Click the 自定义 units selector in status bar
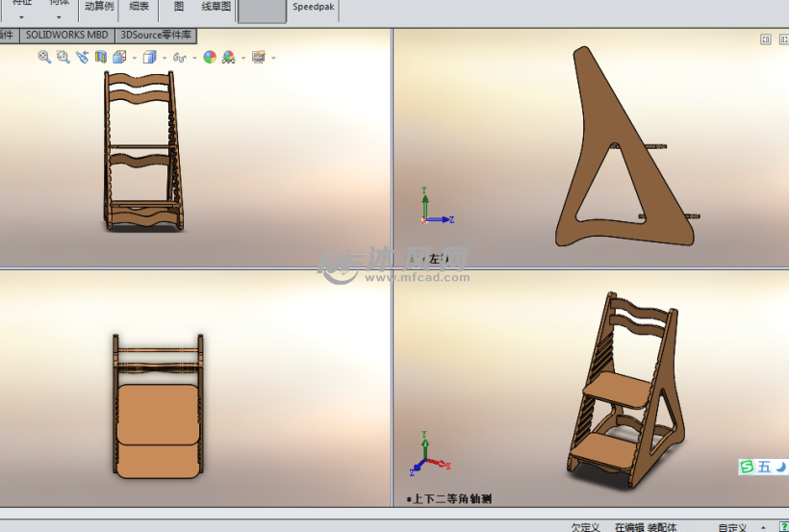The width and height of the screenshot is (789, 532). pyautogui.click(x=731, y=526)
